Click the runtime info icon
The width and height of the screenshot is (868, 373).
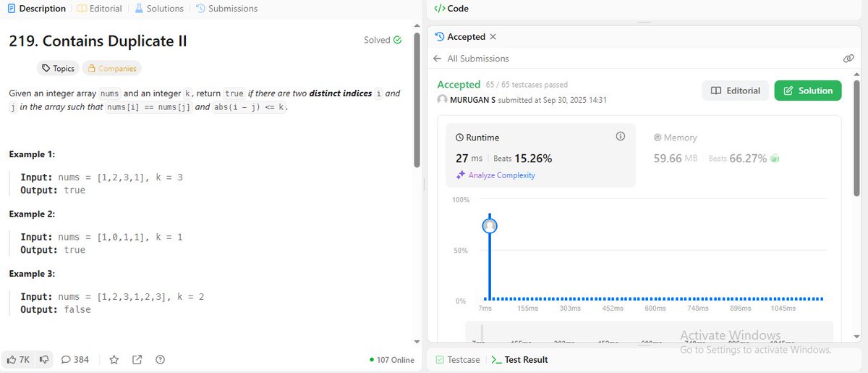click(x=620, y=136)
